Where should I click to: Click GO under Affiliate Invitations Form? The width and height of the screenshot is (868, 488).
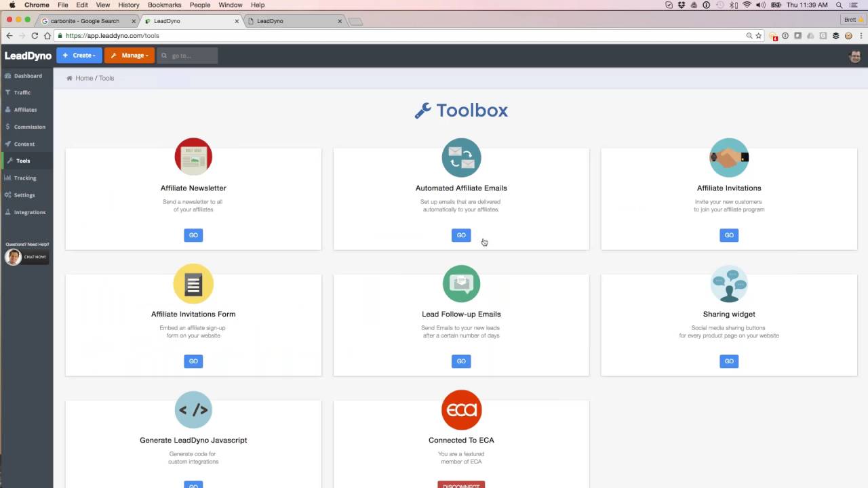pyautogui.click(x=193, y=361)
